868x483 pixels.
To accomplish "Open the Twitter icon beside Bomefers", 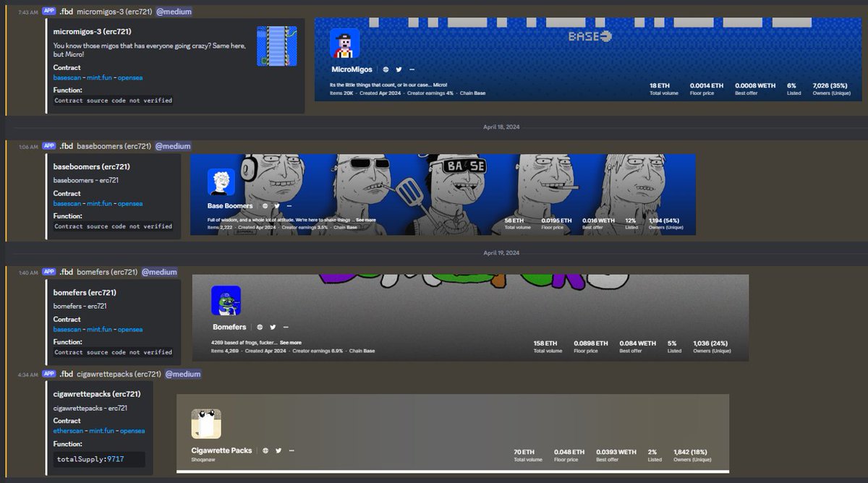I will click(x=273, y=327).
